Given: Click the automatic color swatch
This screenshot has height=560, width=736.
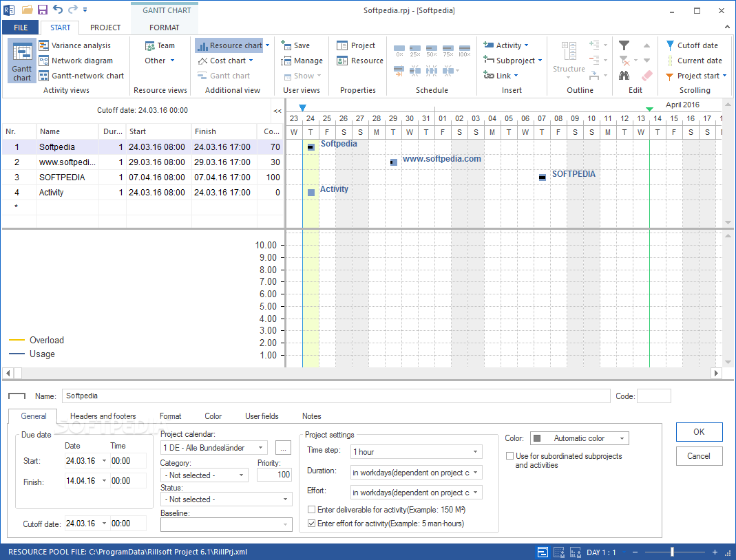Looking at the screenshot, I should [x=538, y=438].
